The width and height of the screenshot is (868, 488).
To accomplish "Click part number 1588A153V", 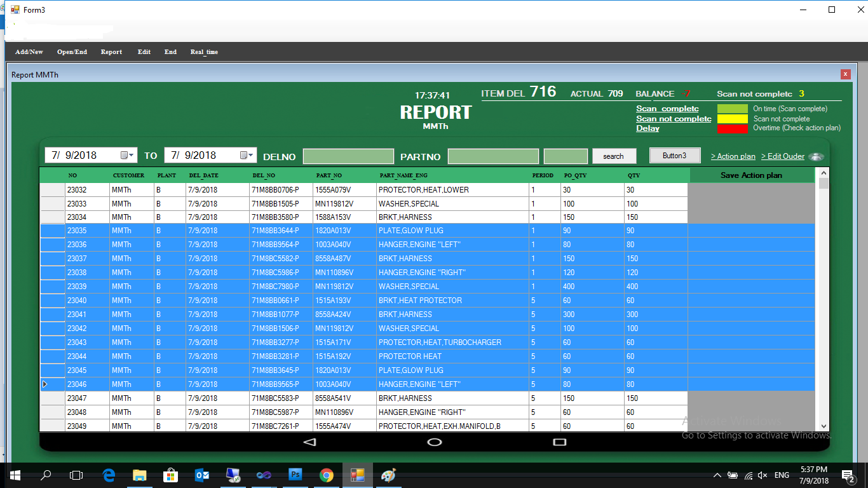I will point(344,217).
